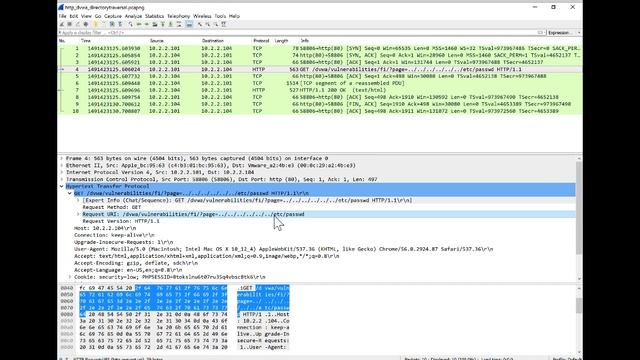Save this capture file
Image resolution: width=640 pixels, height=360 pixels.
tap(103, 24)
